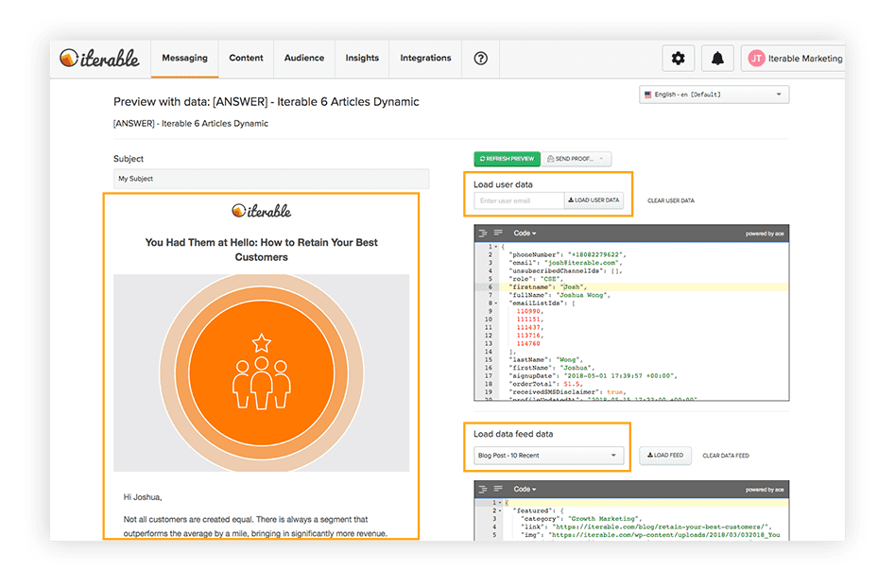Viewport: 895px width, 588px height.
Task: Click the "fullName": "Joshua Wong" line
Action: 559,295
